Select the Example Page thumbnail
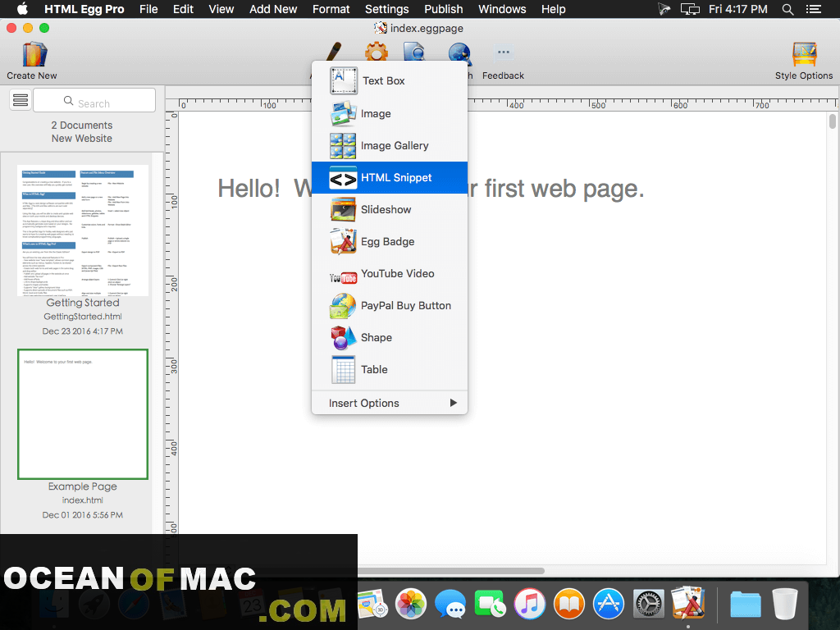840x630 pixels. pyautogui.click(x=83, y=414)
